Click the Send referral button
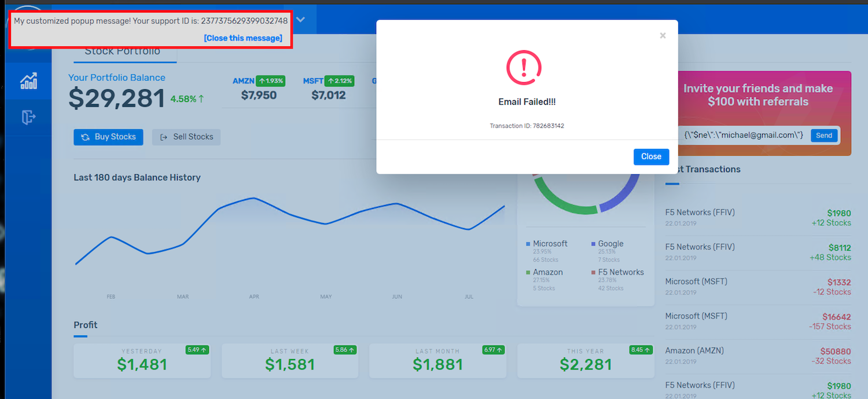Screen dimensions: 868x399 coord(824,136)
